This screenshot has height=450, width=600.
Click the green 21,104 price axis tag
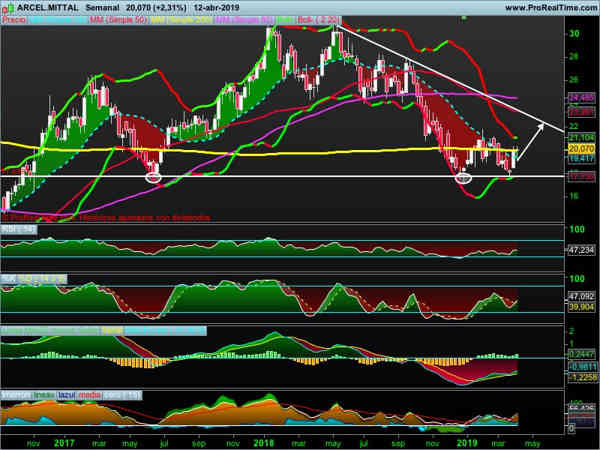(581, 137)
